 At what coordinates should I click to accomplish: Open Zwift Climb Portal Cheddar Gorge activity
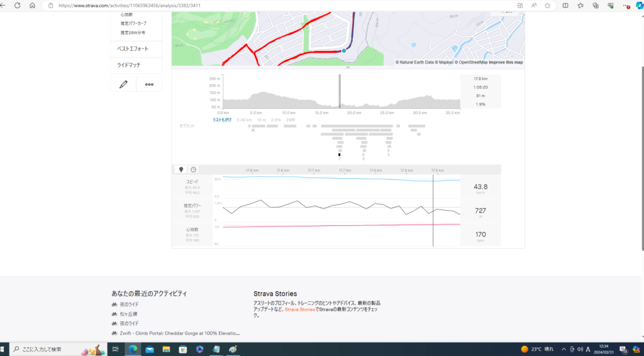point(179,333)
